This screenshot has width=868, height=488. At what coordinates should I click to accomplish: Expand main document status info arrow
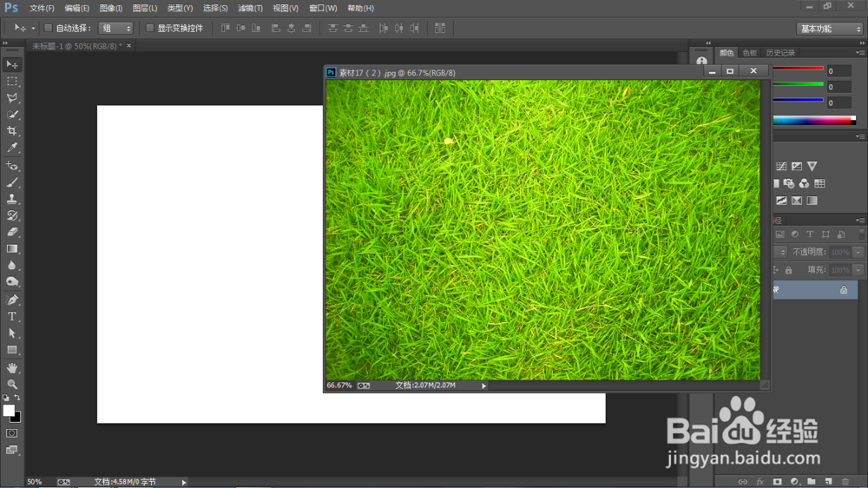coord(184,482)
